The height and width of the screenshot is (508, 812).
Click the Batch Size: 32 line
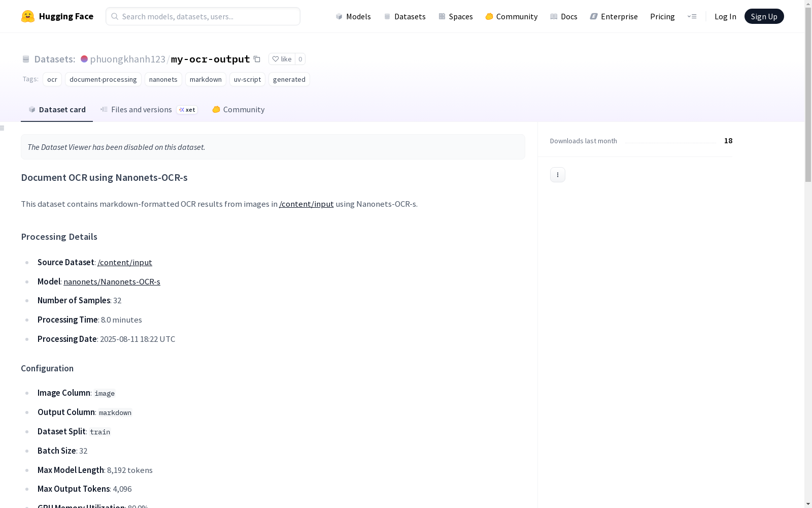[62, 451]
